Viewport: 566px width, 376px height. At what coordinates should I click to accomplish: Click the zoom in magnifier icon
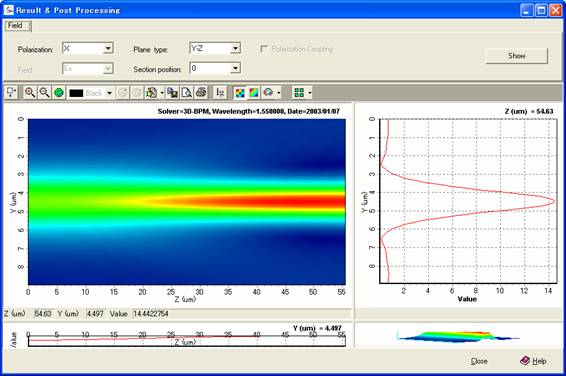click(30, 93)
